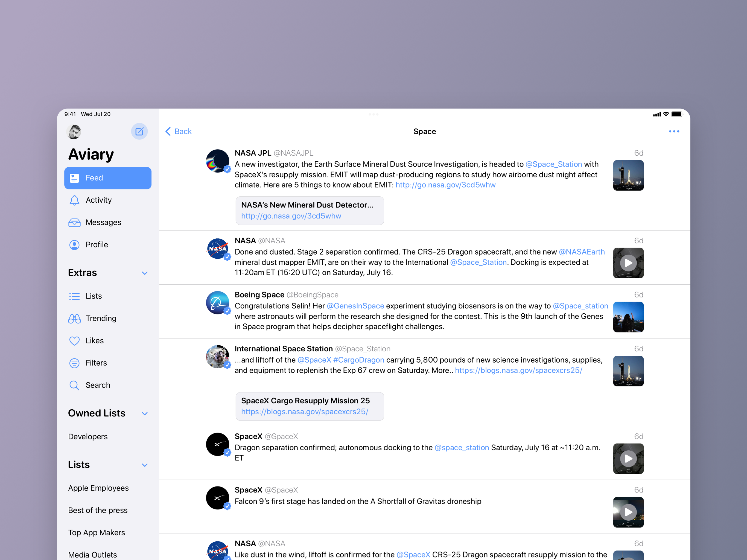View photo on Boeing Space tweet
This screenshot has height=560, width=747.
coord(628,317)
